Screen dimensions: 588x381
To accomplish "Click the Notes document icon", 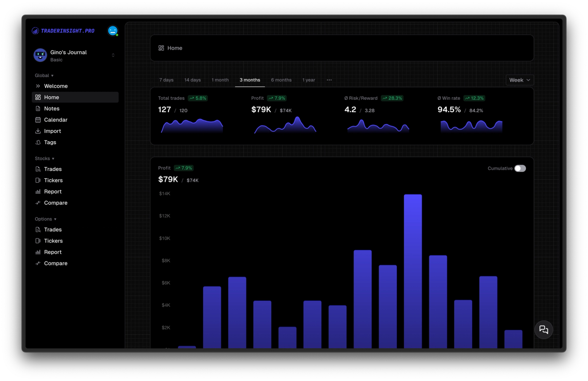I will [x=38, y=109].
